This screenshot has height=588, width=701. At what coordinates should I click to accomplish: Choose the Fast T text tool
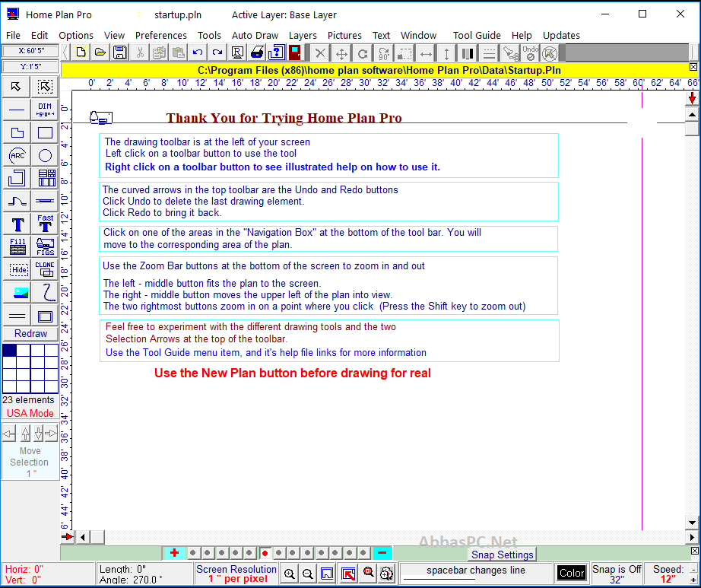pos(45,224)
